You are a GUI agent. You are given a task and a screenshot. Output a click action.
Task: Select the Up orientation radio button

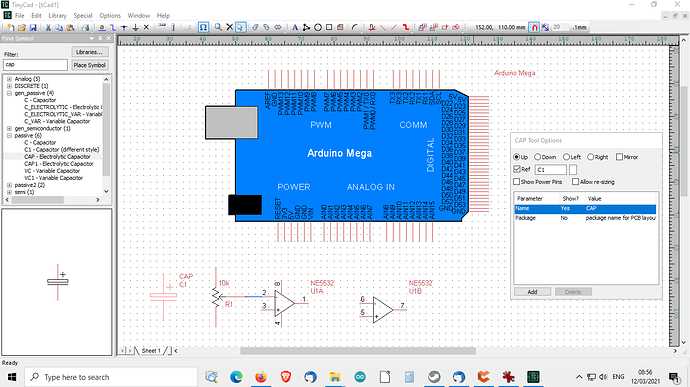pos(517,157)
